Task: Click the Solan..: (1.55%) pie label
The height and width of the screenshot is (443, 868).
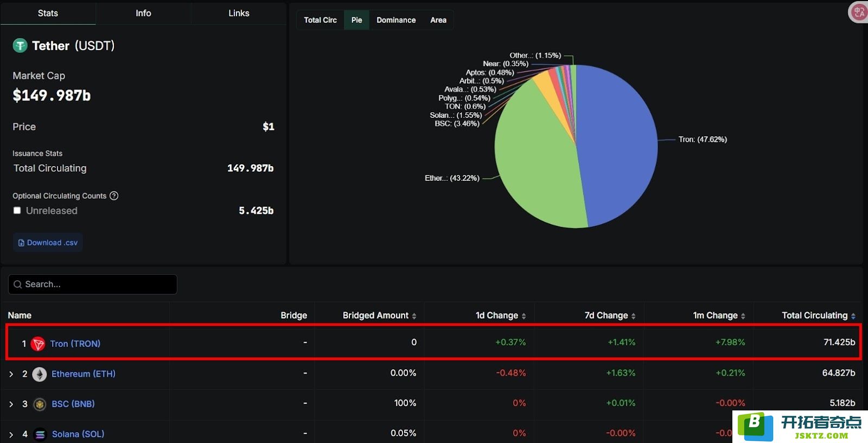Action: 456,115
